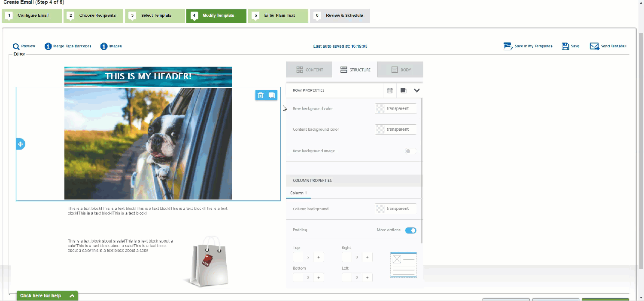Go to Review & Schedule step

click(x=340, y=15)
